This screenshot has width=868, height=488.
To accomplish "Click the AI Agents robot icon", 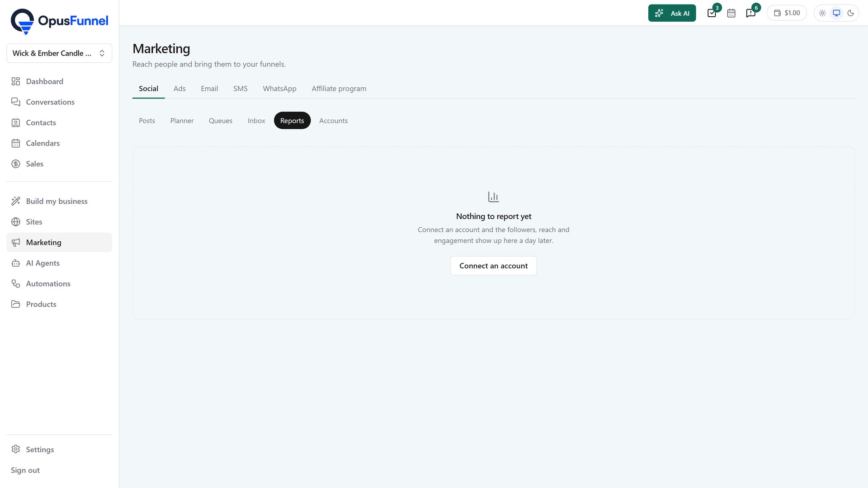I will (16, 263).
